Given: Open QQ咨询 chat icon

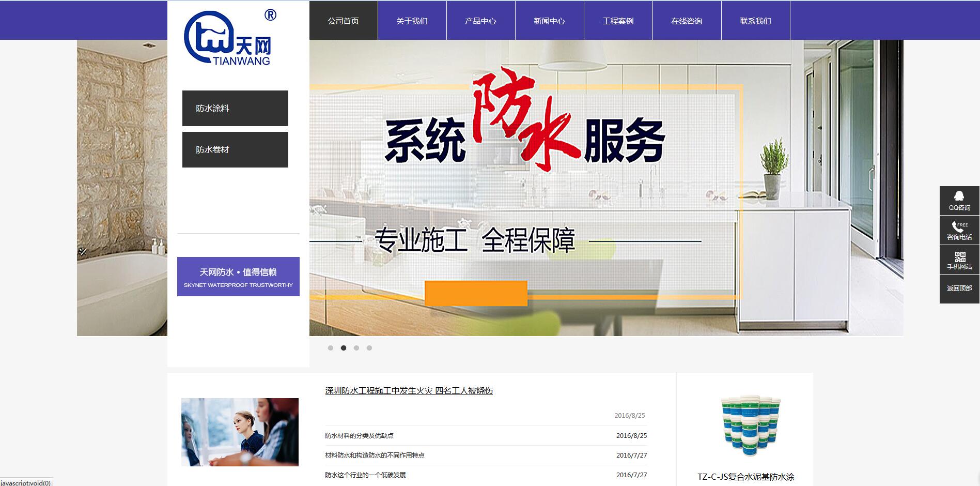Looking at the screenshot, I should pos(959,201).
